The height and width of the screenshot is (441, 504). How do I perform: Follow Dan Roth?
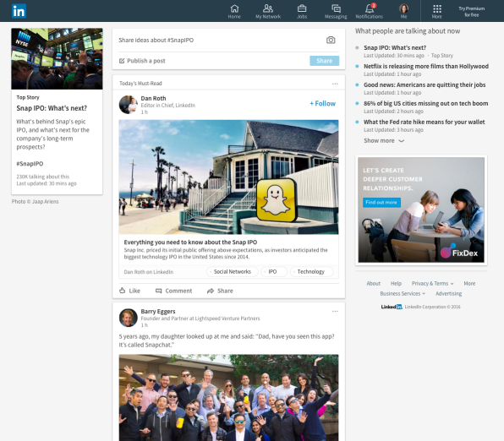pos(323,103)
